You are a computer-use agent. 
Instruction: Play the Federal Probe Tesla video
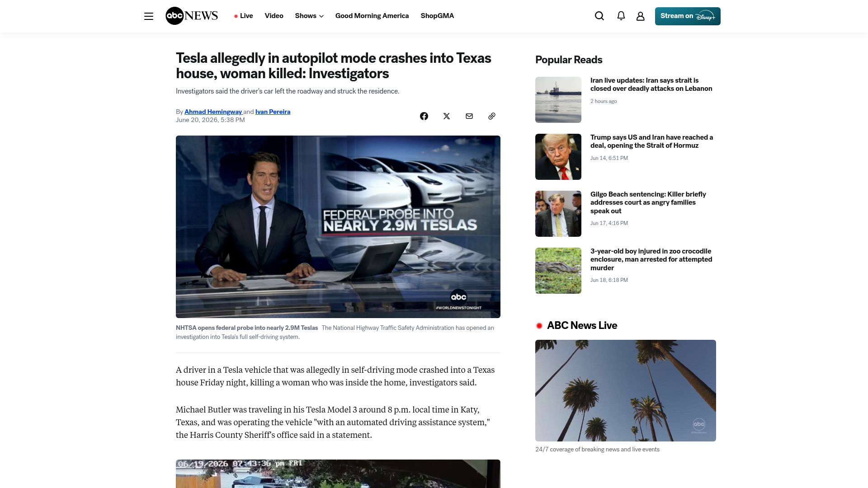338,227
